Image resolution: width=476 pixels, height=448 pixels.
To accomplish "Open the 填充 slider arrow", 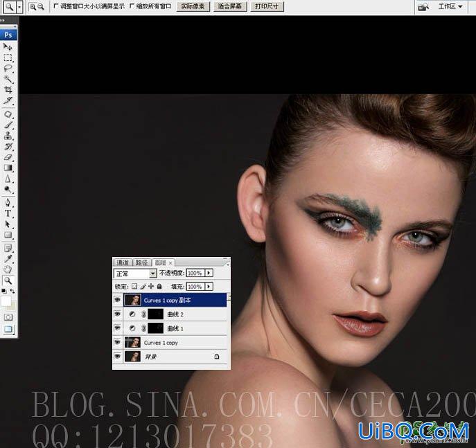I will point(209,287).
